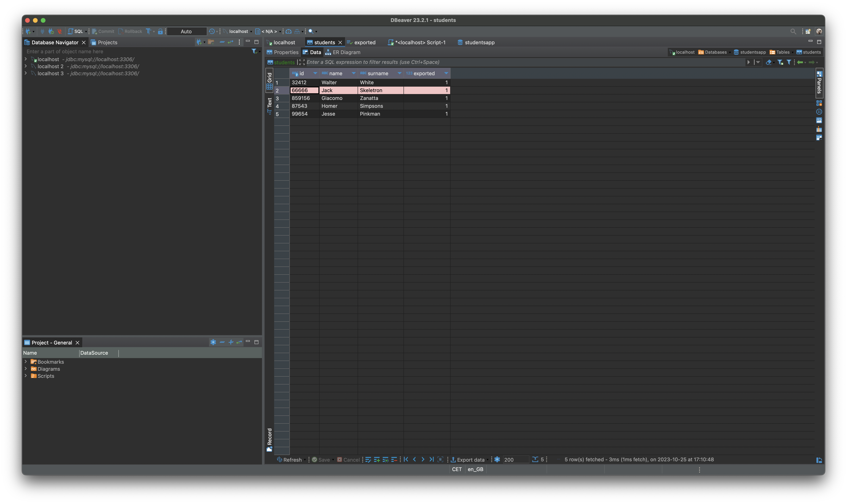Open the id column filter dropdown arrow
This screenshot has height=504, width=847.
[315, 73]
